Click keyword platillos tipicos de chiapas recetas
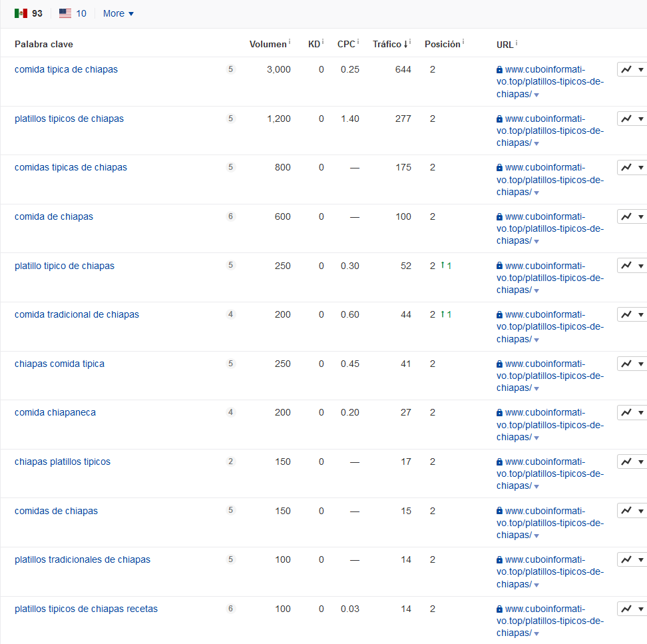The width and height of the screenshot is (647, 644). (x=86, y=609)
